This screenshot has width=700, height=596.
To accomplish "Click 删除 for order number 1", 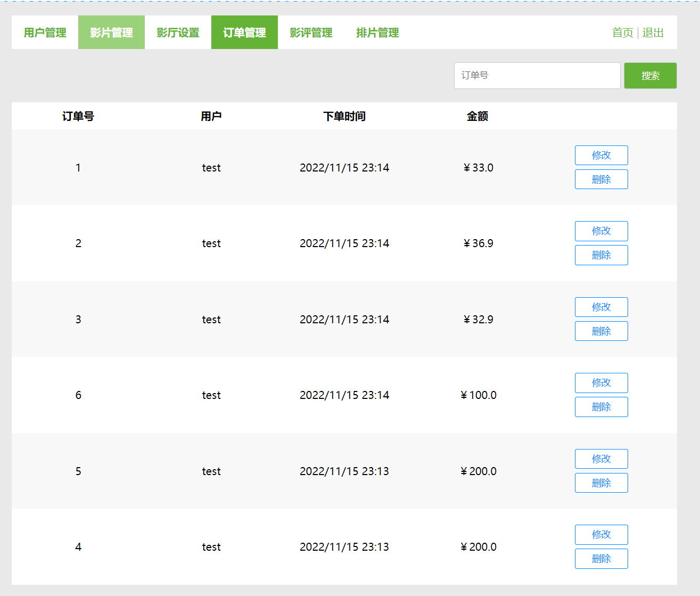I will [x=601, y=179].
